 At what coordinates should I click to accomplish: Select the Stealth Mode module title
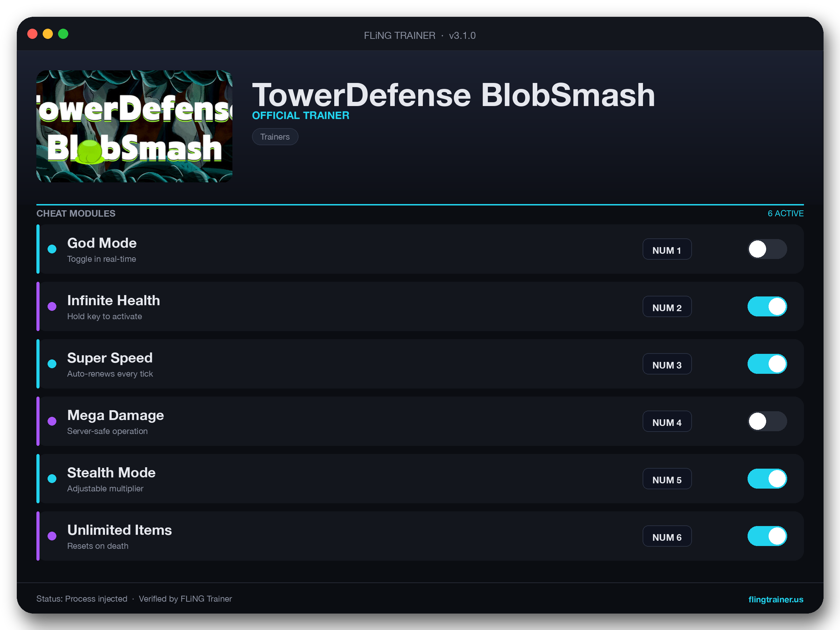[111, 473]
